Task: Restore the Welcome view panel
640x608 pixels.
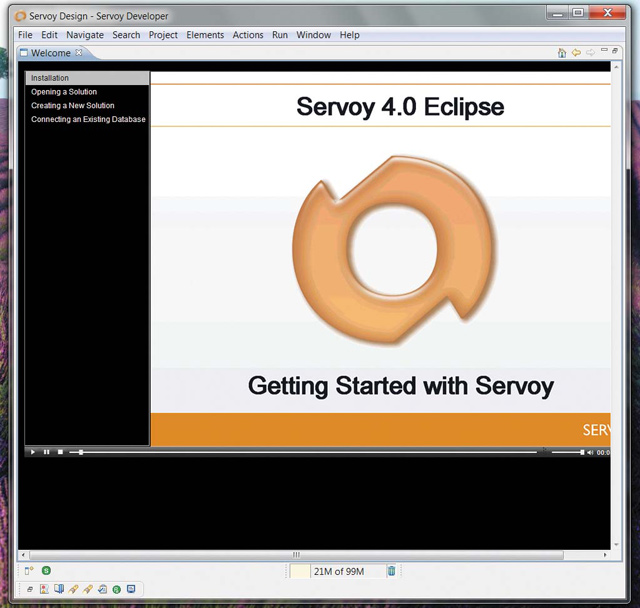Action: pyautogui.click(x=615, y=51)
